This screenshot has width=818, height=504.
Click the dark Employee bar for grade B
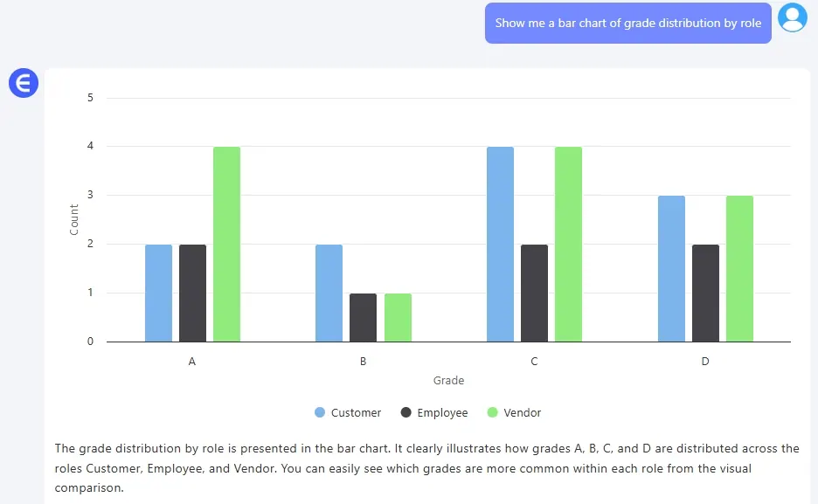(x=363, y=317)
